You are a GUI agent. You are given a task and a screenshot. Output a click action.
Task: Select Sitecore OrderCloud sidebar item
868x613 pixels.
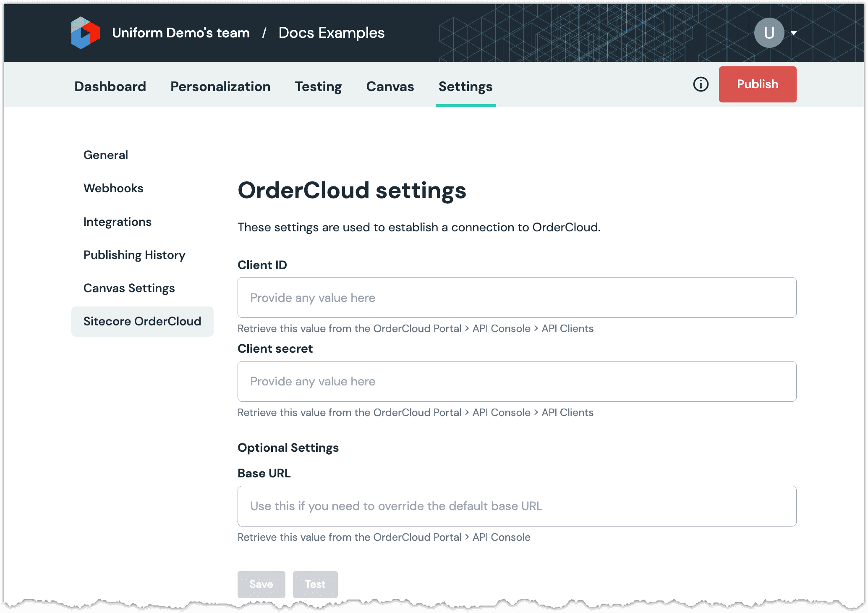coord(142,321)
